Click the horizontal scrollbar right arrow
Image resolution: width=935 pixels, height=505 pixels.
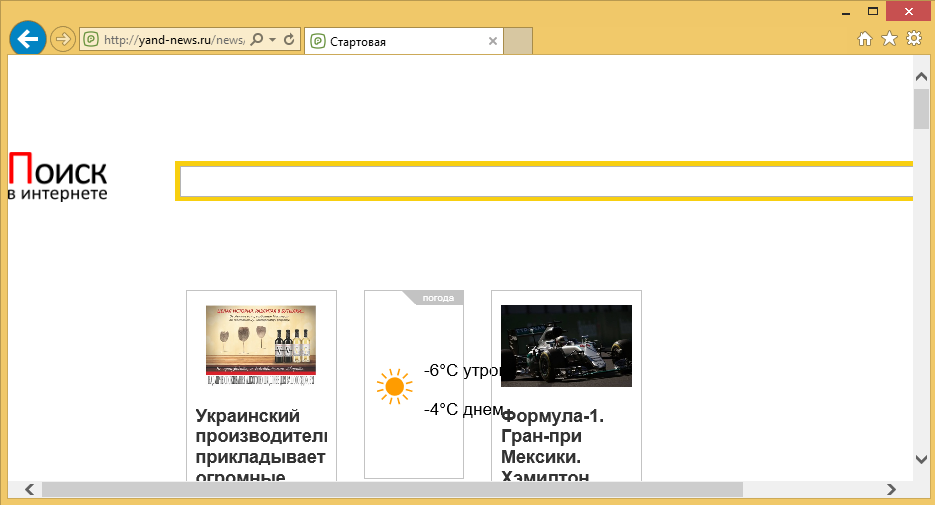[891, 489]
